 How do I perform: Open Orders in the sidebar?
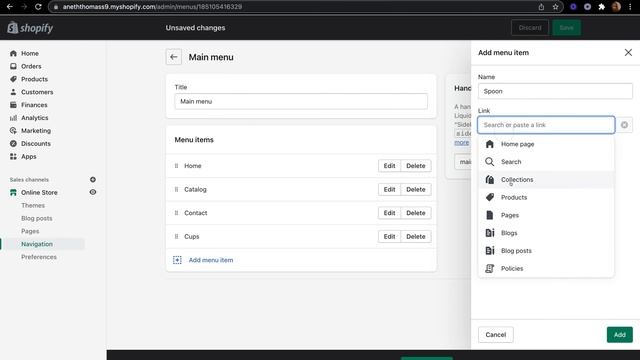[x=31, y=66]
